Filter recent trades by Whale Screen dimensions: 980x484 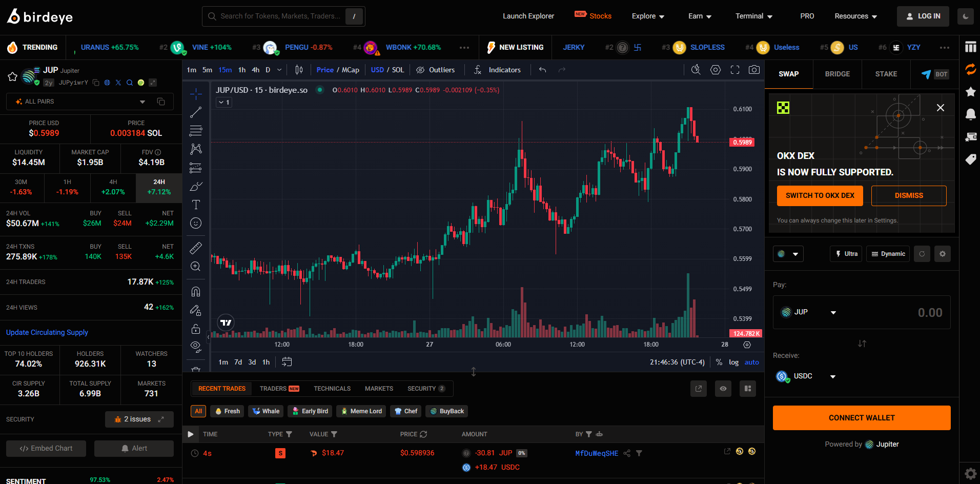point(266,411)
